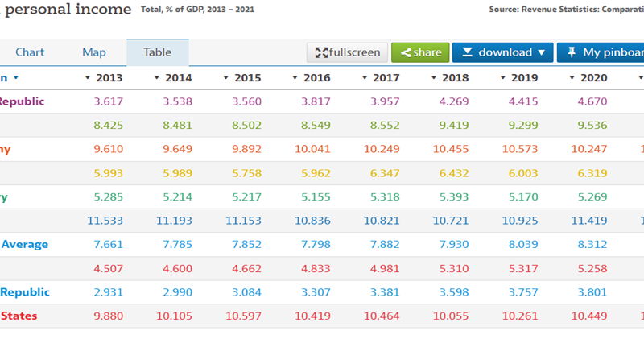This screenshot has height=339, width=644.
Task: Select the Table tab
Action: [158, 52]
